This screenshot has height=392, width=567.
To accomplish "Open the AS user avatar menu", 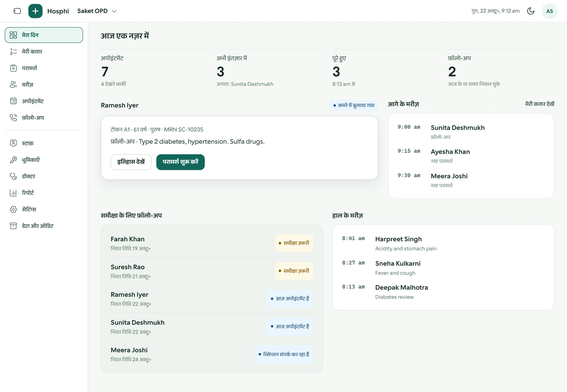I will pyautogui.click(x=549, y=11).
